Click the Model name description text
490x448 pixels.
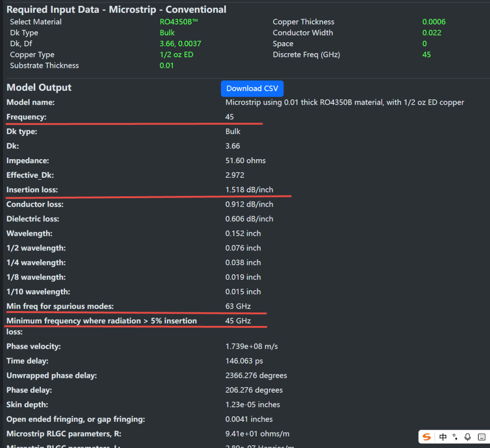click(345, 102)
